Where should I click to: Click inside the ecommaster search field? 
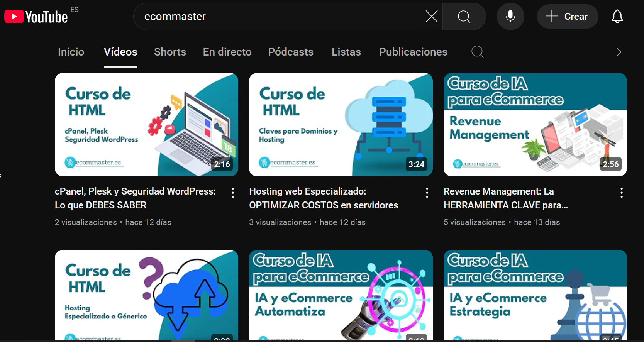click(x=278, y=16)
